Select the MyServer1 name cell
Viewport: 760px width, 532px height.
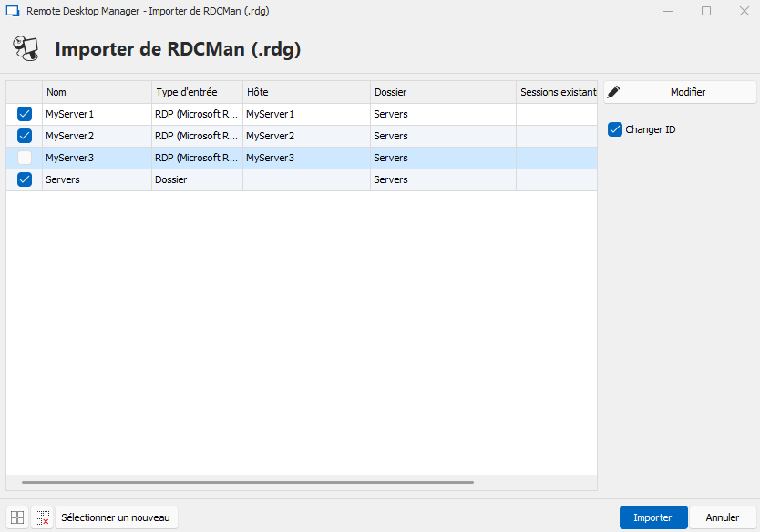[x=97, y=114]
